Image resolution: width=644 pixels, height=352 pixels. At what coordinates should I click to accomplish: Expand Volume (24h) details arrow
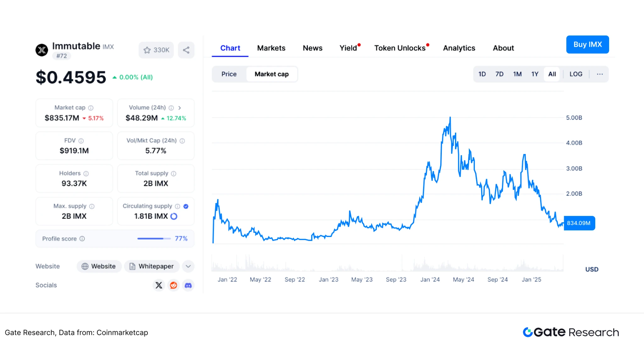[180, 108]
